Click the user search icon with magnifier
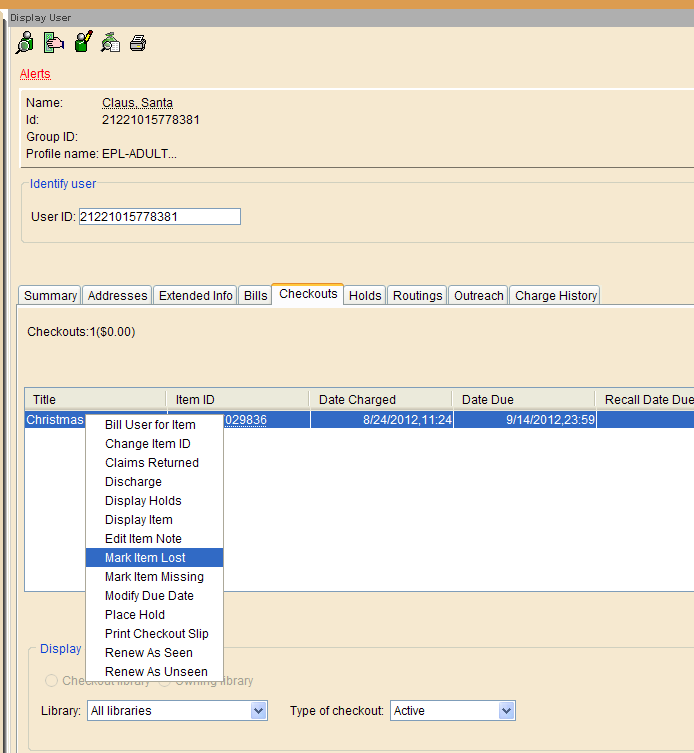This screenshot has width=694, height=753. coord(25,43)
